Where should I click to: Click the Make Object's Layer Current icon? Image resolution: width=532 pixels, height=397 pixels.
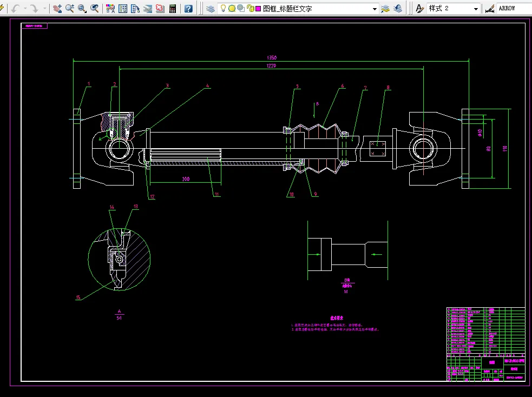tap(385, 9)
